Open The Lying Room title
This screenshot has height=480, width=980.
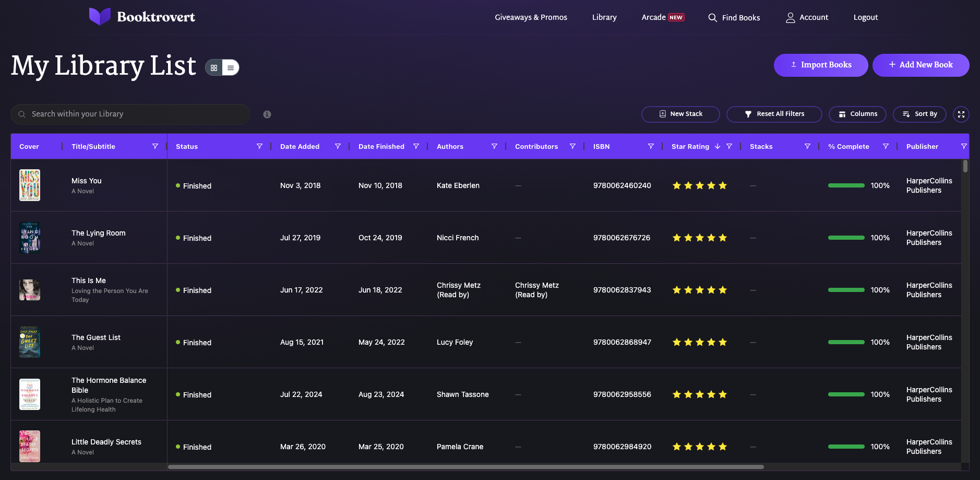coord(99,233)
